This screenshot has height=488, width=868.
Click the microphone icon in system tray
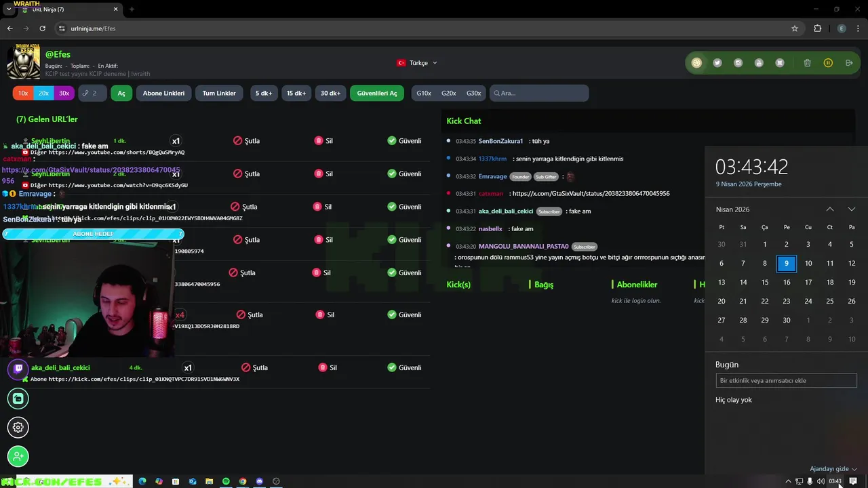tap(810, 481)
